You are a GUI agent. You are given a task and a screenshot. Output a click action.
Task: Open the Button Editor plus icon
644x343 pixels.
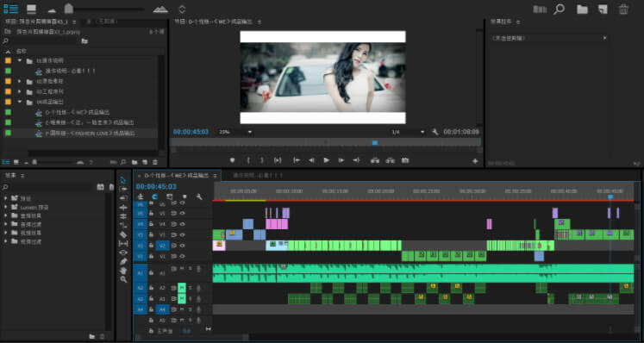tap(475, 161)
